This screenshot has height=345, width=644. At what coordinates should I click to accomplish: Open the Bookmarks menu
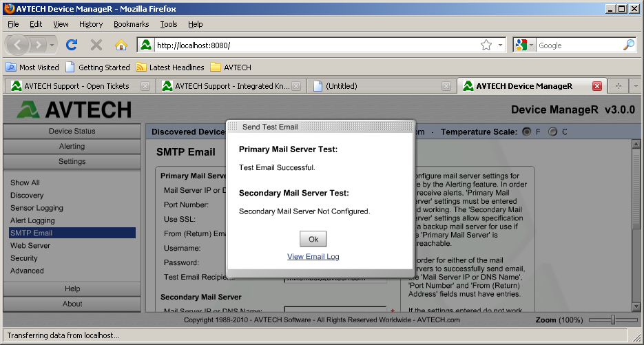131,24
